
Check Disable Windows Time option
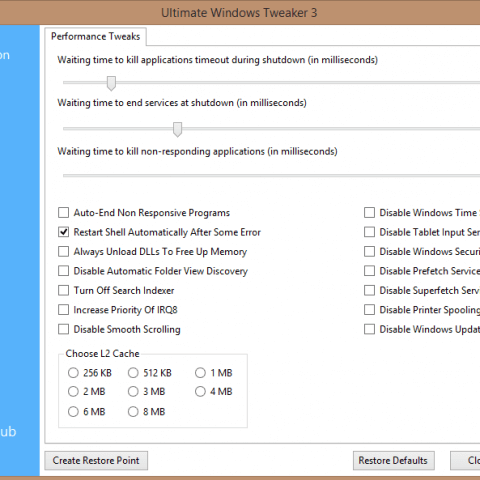tap(369, 213)
